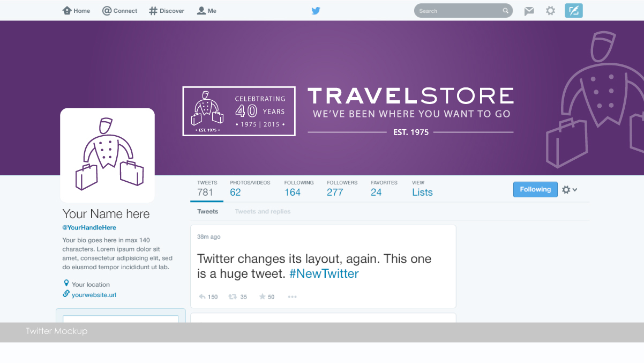Open the Discover page

click(x=167, y=11)
